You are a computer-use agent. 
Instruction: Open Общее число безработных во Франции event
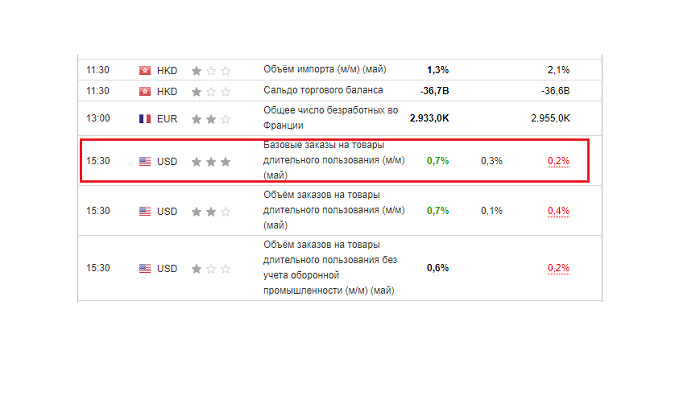[330, 117]
